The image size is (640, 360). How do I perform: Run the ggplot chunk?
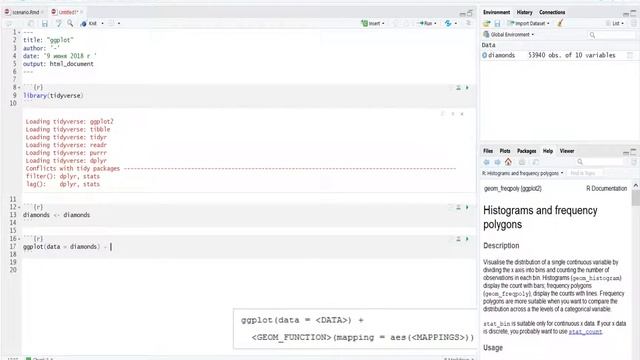pos(467,239)
